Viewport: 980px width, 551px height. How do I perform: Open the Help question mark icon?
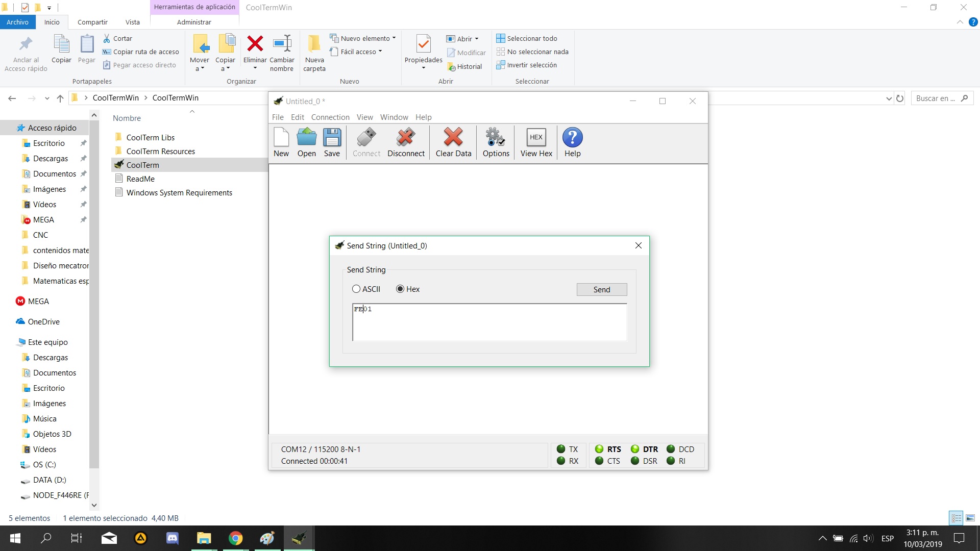572,138
